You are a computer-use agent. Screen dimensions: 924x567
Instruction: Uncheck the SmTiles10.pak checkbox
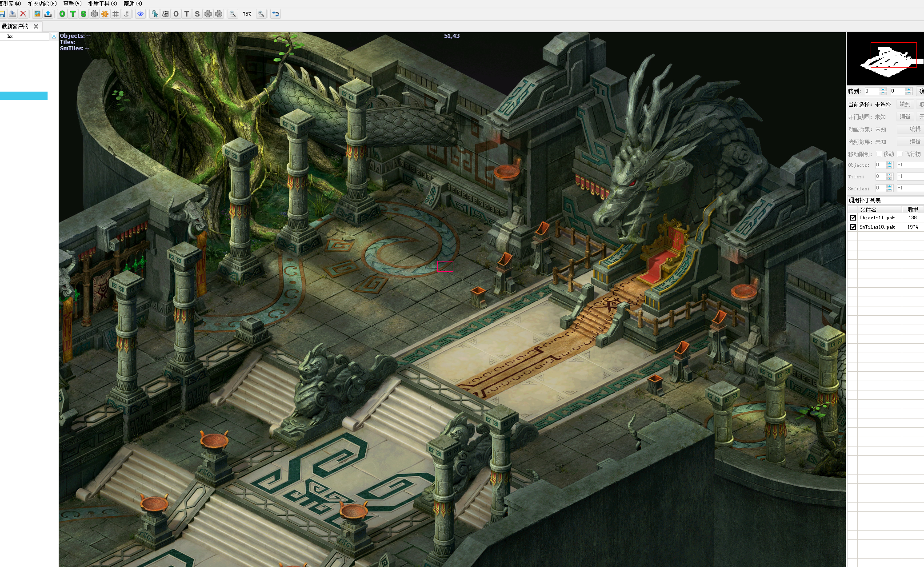coord(853,227)
